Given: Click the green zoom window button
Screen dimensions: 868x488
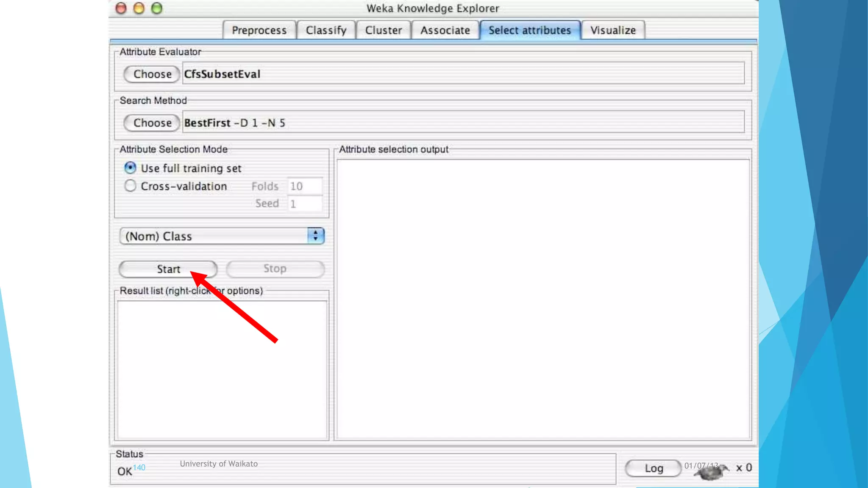Looking at the screenshot, I should (157, 8).
